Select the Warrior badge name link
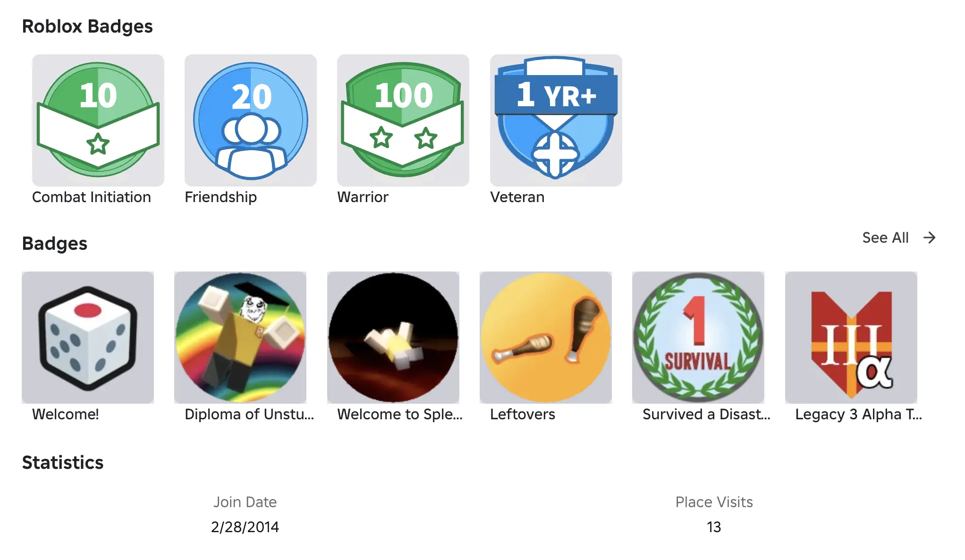The height and width of the screenshot is (560, 965). (363, 197)
